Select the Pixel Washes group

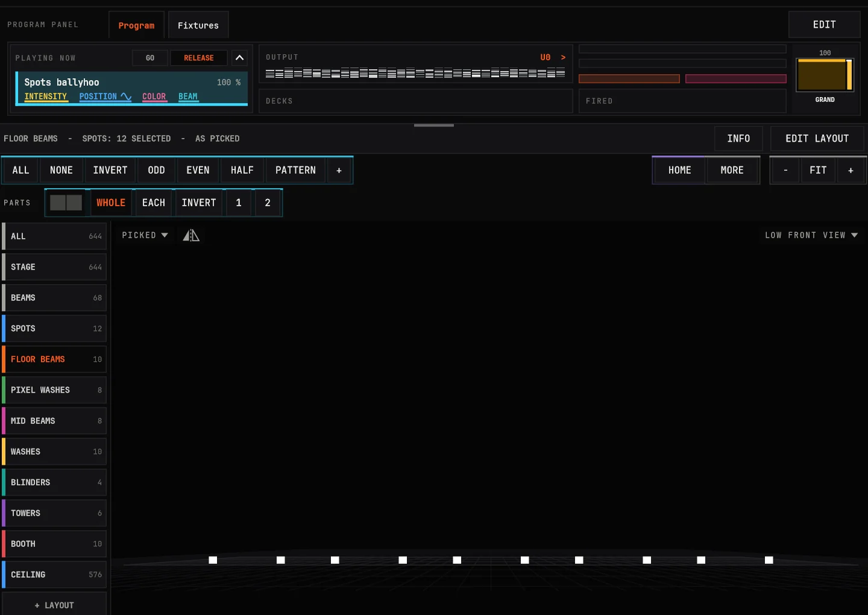(54, 390)
